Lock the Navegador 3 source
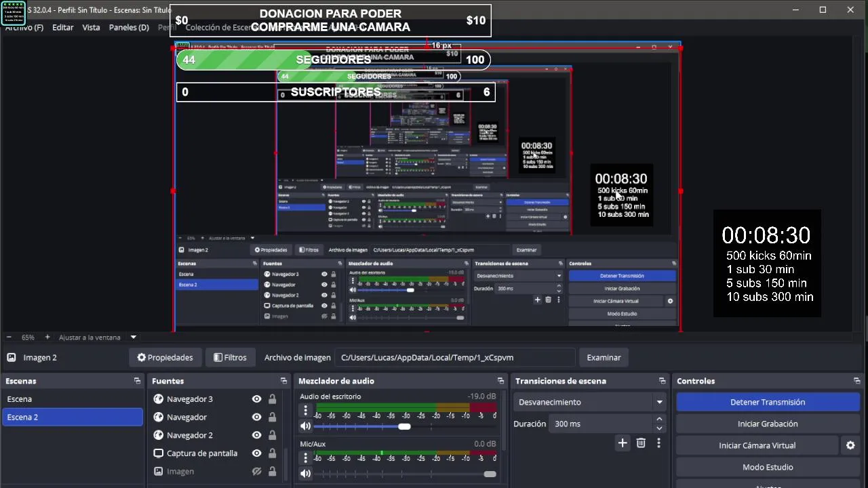Image resolution: width=868 pixels, height=488 pixels. point(272,399)
